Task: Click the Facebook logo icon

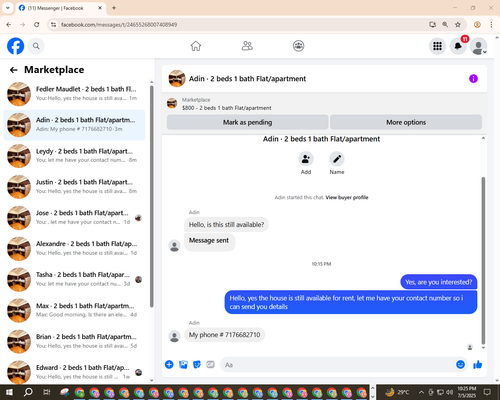Action: 16,46
